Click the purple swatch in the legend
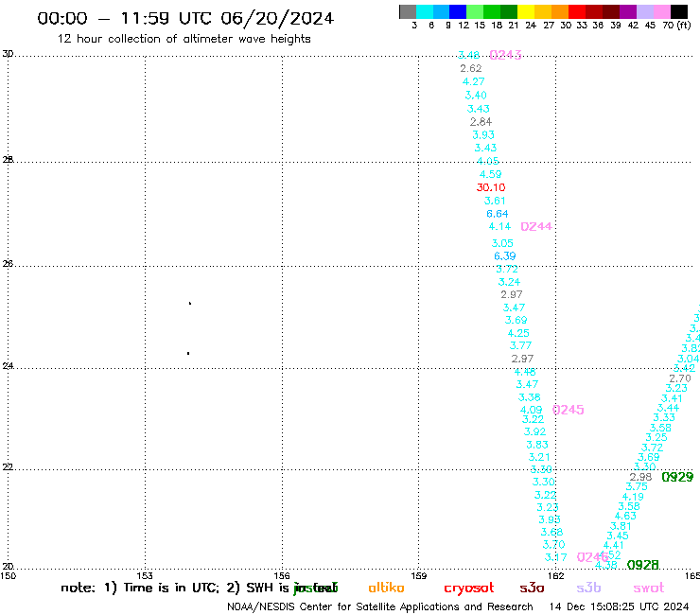Screen dimensions: 700x615 point(628,11)
